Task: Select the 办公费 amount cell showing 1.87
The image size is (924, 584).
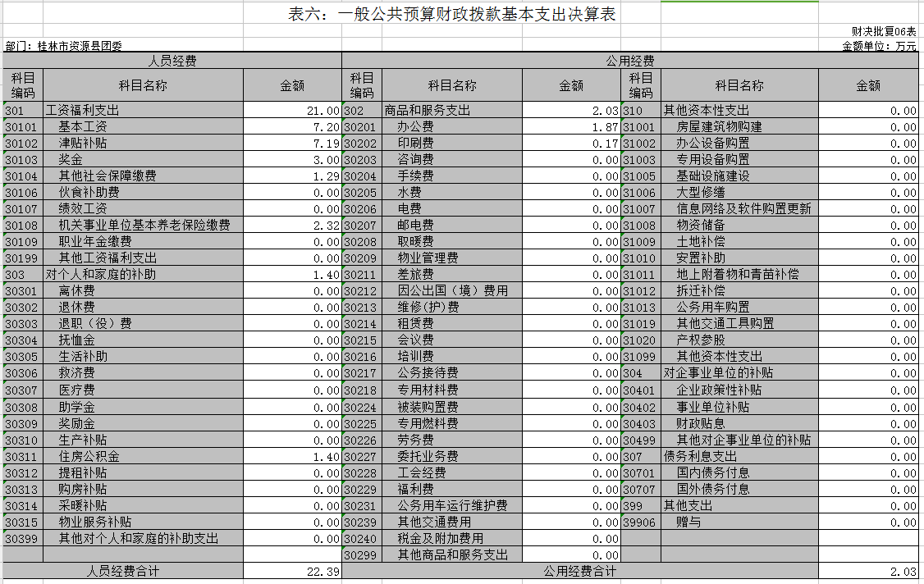Action: coord(571,127)
